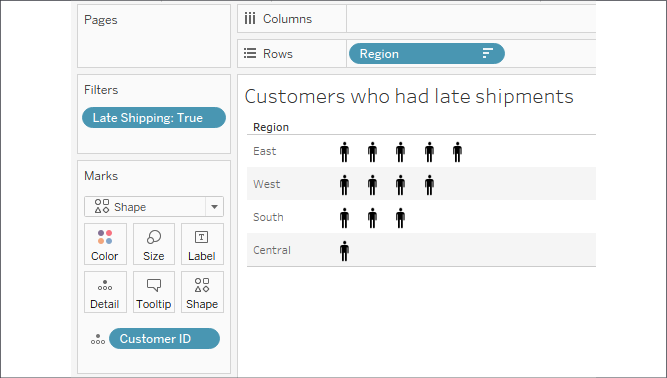
Task: Click the last person mark in East row
Action: tap(457, 152)
